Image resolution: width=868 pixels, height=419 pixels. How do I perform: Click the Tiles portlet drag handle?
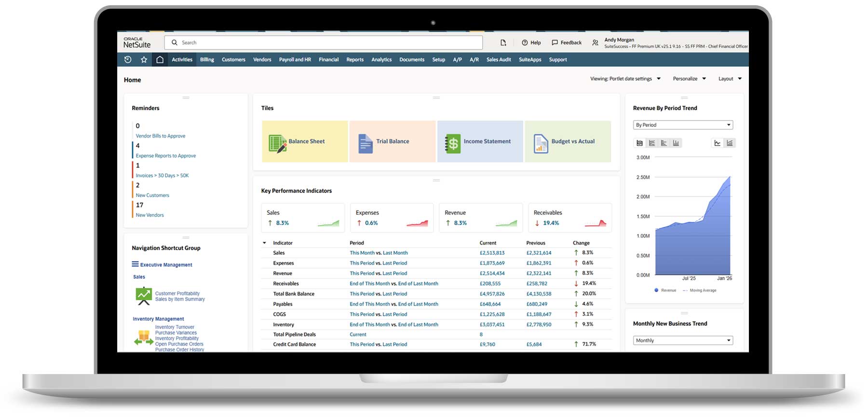point(436,98)
